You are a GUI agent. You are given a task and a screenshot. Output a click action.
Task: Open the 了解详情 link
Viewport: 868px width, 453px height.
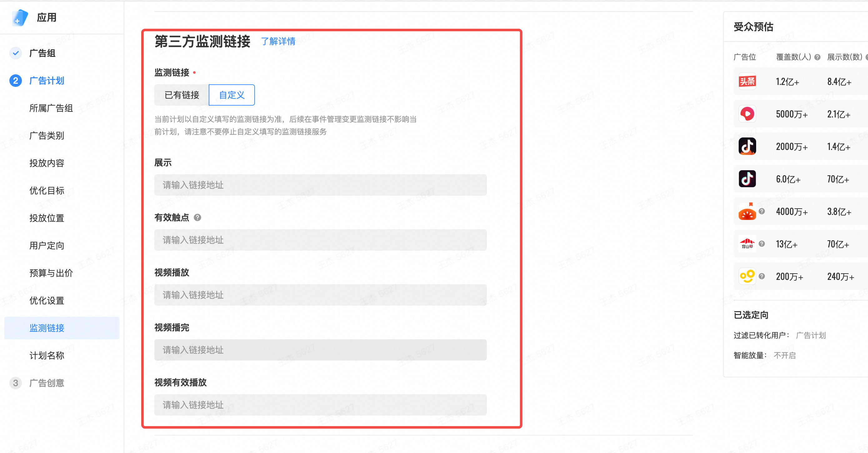278,42
